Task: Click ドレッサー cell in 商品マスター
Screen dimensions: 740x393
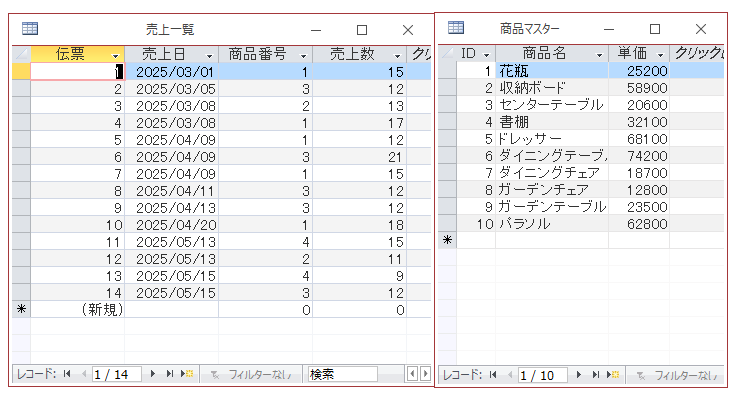Action: point(552,139)
